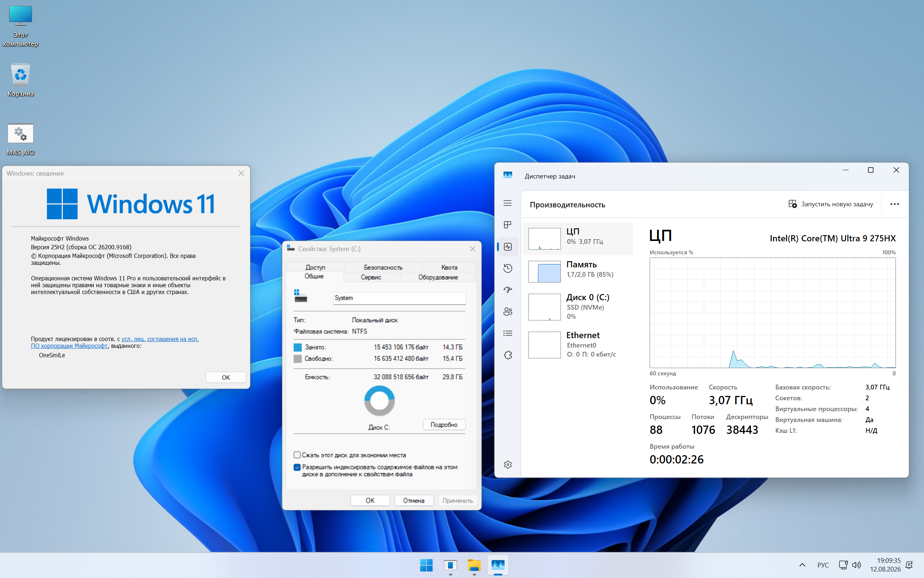The height and width of the screenshot is (578, 924).
Task: Open the Windows Start menu
Action: click(426, 565)
